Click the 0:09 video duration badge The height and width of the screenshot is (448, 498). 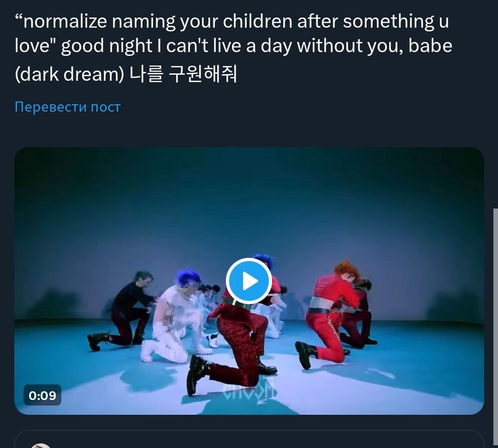42,395
